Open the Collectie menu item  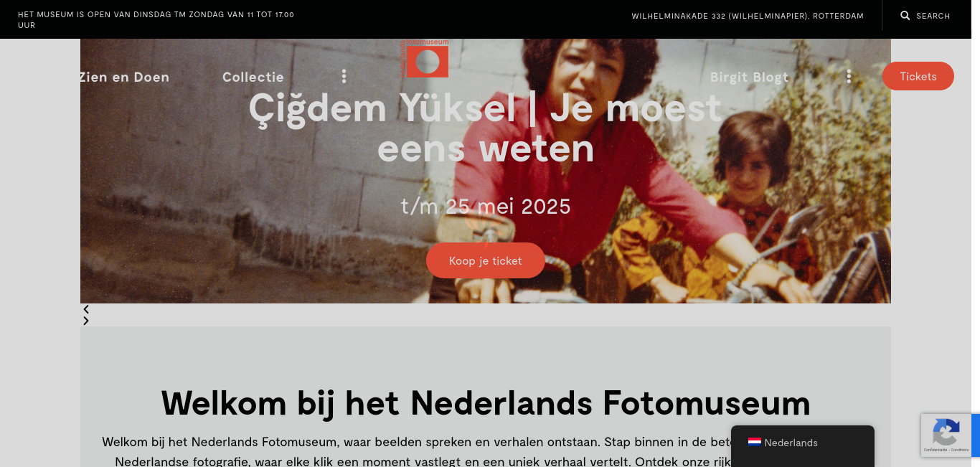coord(253,77)
